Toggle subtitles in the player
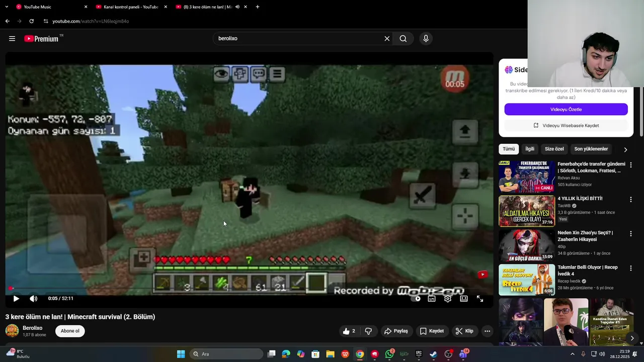This screenshot has height=362, width=644. (x=432, y=299)
